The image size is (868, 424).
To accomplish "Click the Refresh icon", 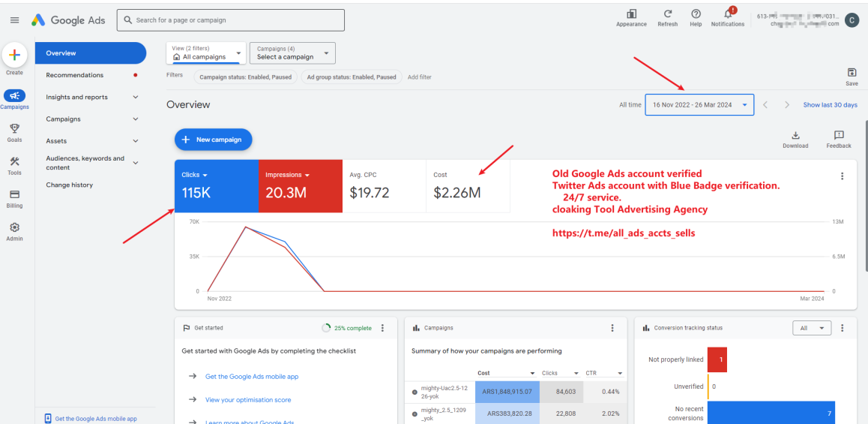I will point(668,14).
